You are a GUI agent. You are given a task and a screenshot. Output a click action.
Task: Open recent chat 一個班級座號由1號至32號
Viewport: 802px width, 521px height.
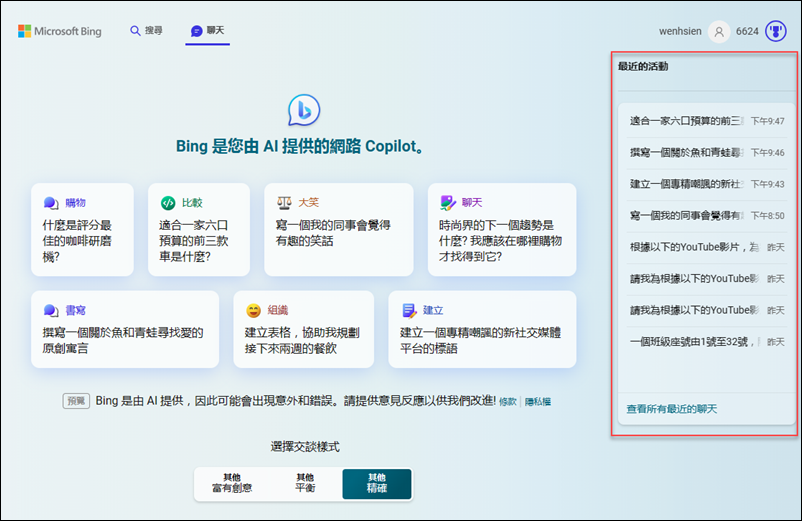[x=707, y=342]
